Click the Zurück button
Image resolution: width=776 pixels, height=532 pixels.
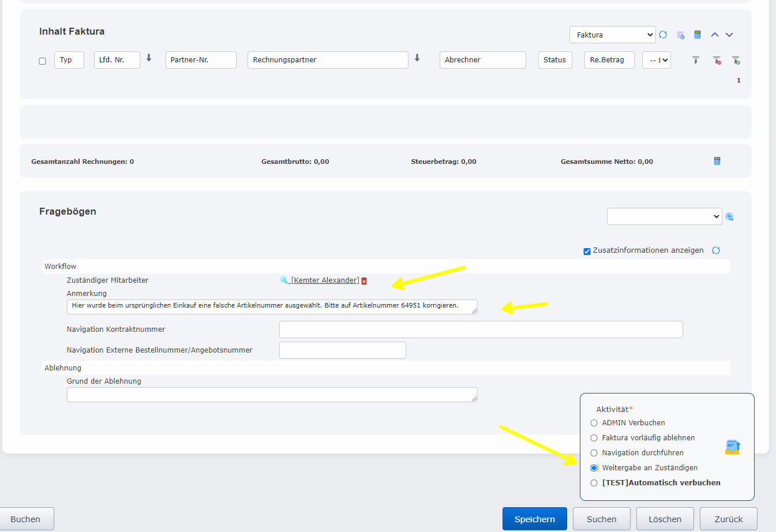click(728, 519)
